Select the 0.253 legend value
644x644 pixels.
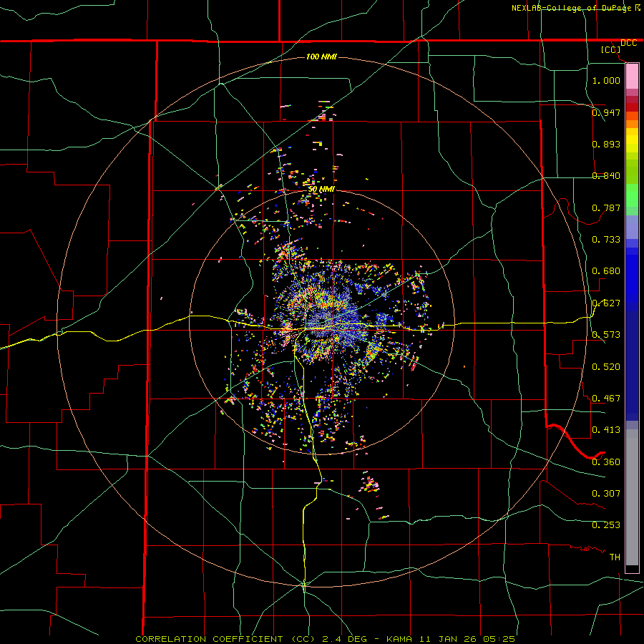606,525
